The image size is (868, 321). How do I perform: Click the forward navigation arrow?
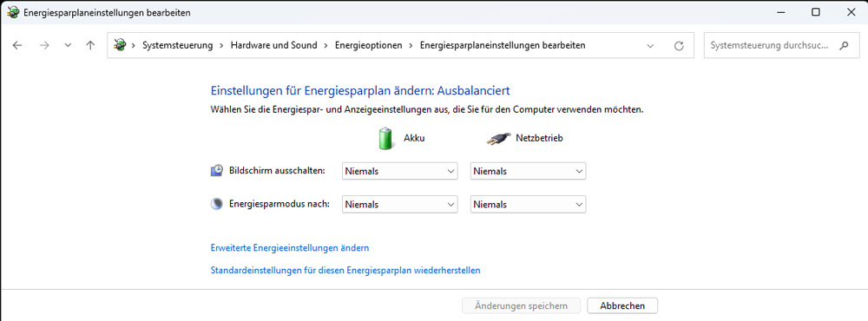[x=44, y=45]
